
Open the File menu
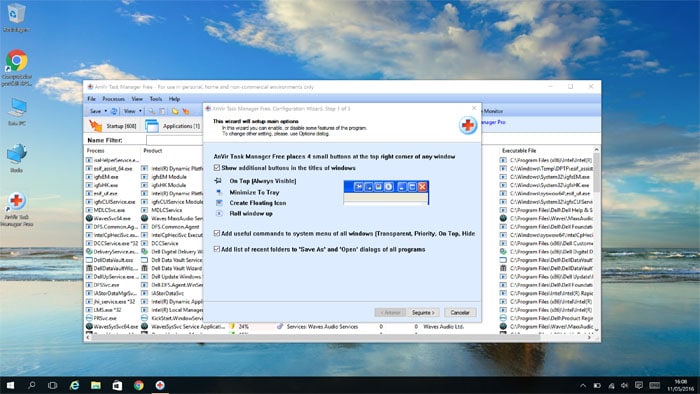tap(92, 99)
